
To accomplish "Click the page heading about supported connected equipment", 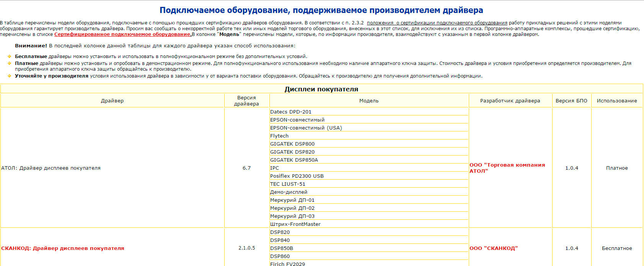I will (x=321, y=10).
